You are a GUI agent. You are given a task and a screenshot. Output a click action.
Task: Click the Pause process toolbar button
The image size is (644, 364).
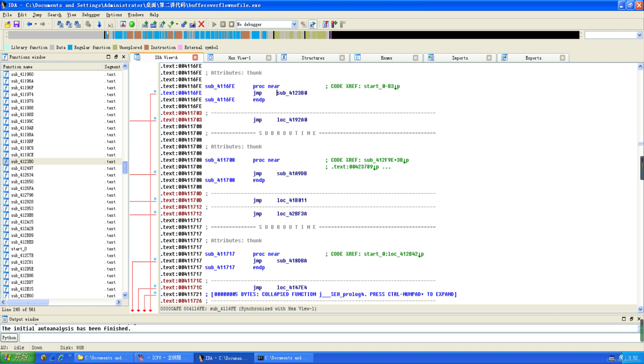[223, 24]
